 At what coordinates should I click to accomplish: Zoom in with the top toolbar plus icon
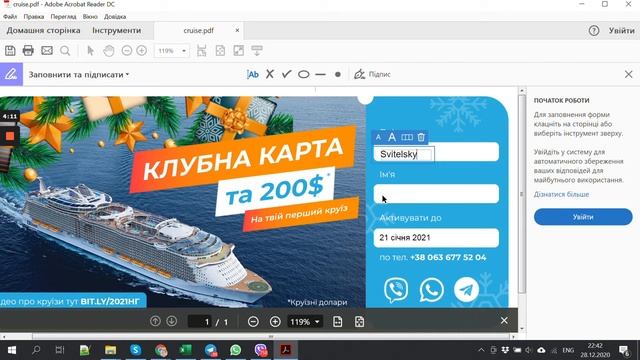pos(142,51)
